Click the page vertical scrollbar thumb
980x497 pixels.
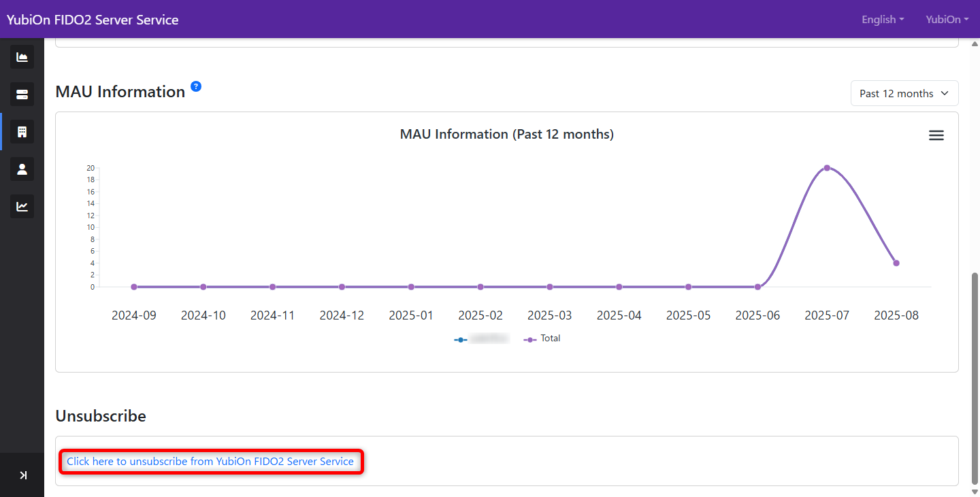(x=975, y=377)
